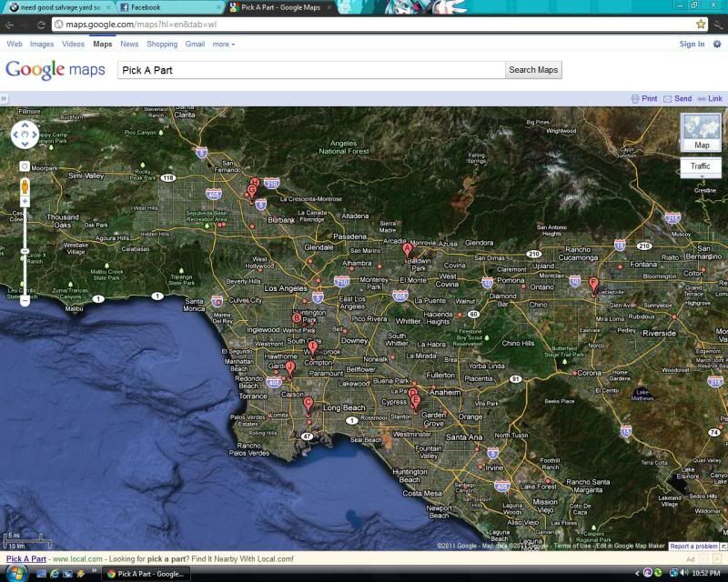
Task: Bookmark this page with the star
Action: tap(701, 25)
